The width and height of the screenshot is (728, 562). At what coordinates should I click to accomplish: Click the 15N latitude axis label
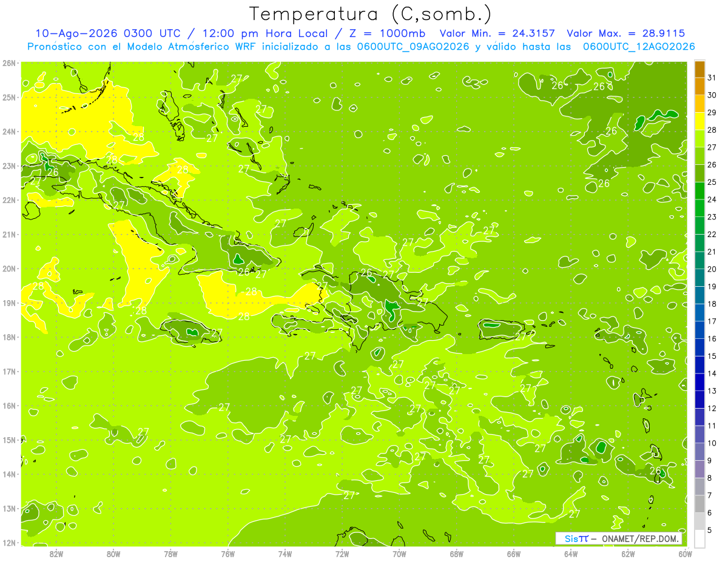coord(9,440)
